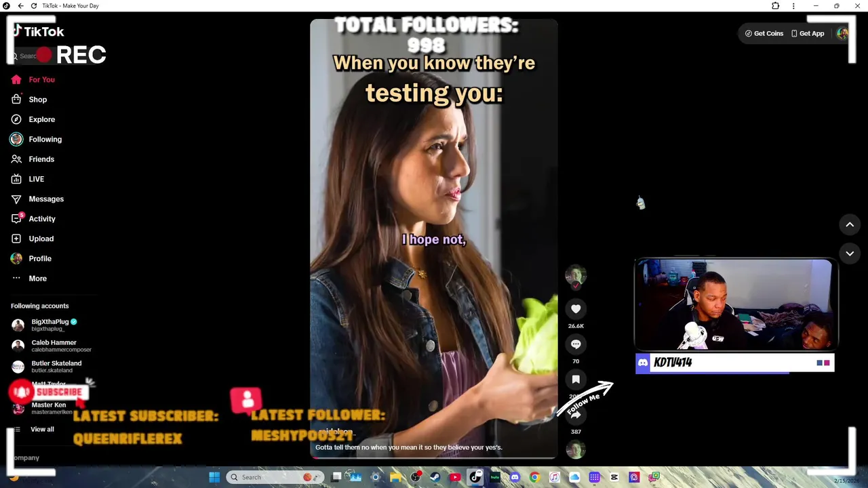Open Discord from the taskbar

pos(515,477)
